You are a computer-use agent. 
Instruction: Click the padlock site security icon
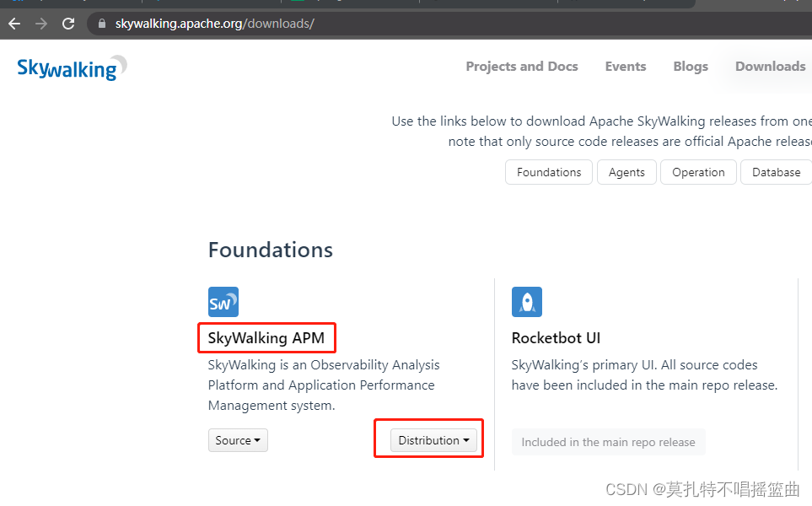(102, 24)
